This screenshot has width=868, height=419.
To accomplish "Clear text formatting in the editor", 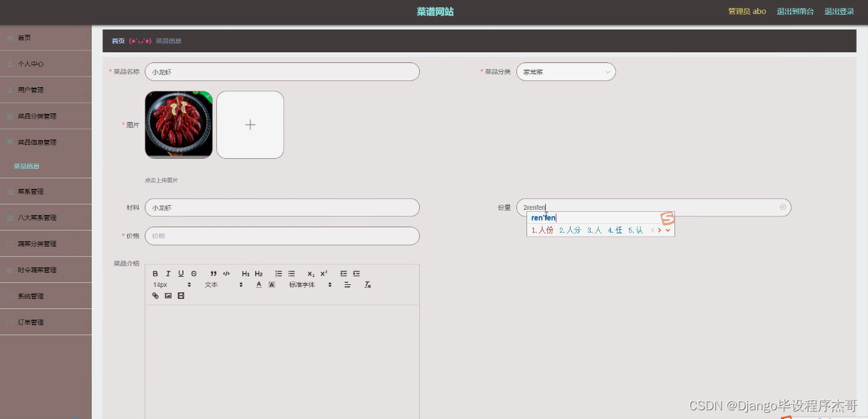I will [367, 285].
